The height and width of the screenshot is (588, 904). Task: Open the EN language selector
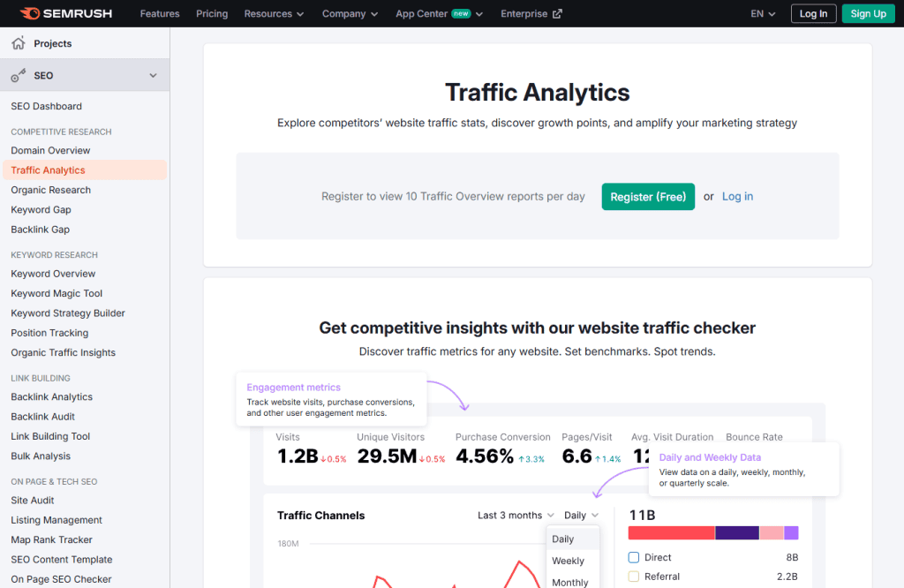[x=763, y=14]
